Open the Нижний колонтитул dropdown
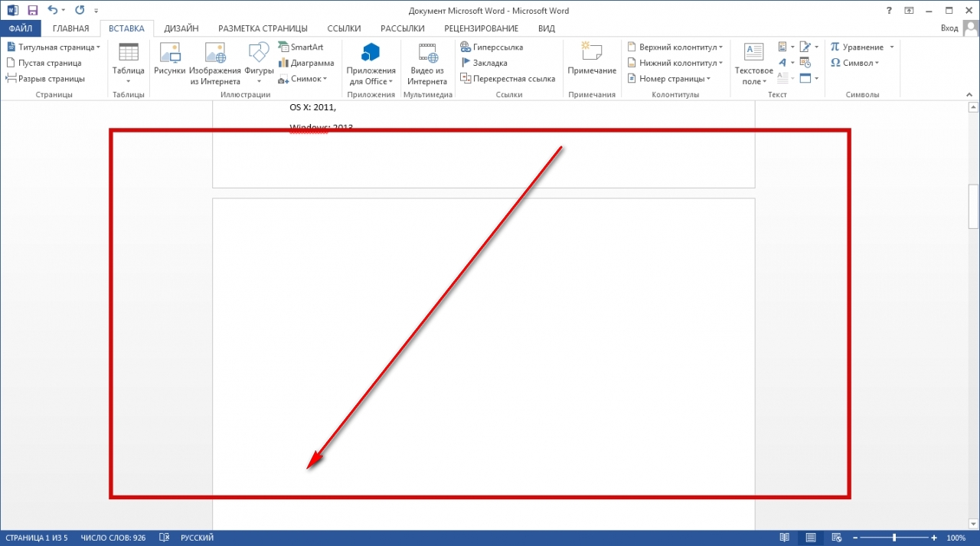 point(674,63)
